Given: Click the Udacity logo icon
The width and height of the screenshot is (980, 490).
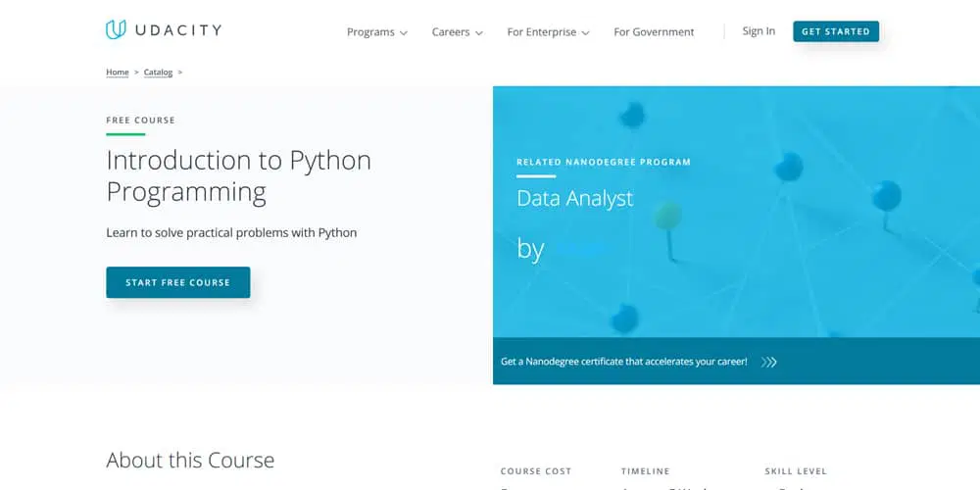Looking at the screenshot, I should point(116,29).
